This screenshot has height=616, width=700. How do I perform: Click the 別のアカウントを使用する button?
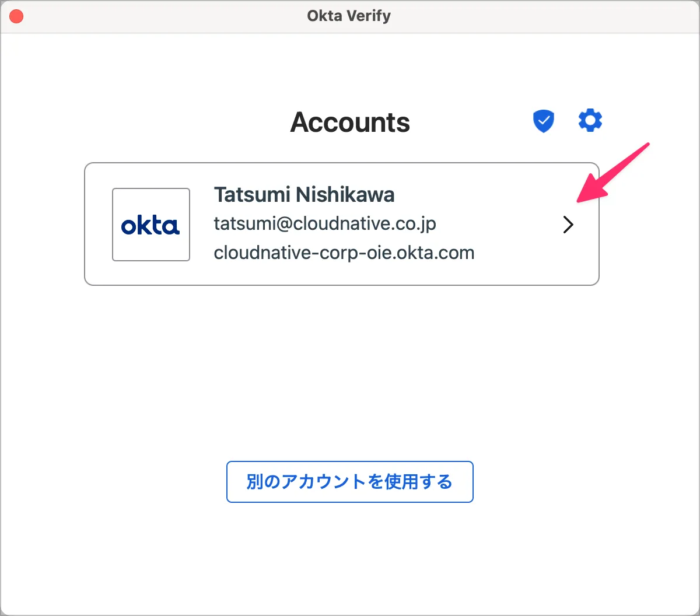pyautogui.click(x=349, y=482)
